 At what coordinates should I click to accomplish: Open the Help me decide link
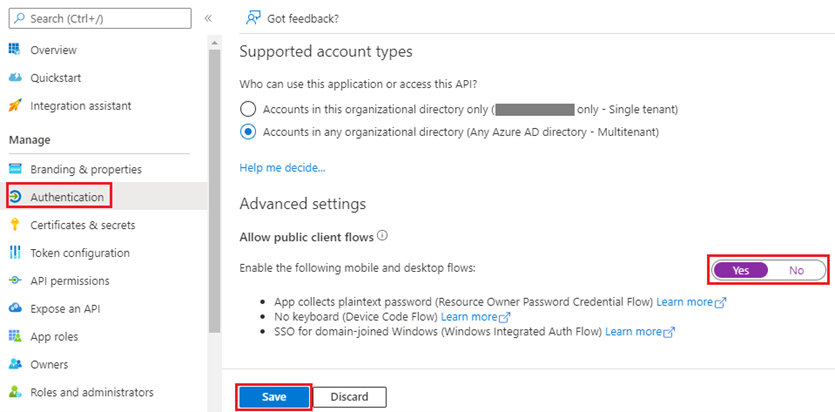(x=282, y=167)
